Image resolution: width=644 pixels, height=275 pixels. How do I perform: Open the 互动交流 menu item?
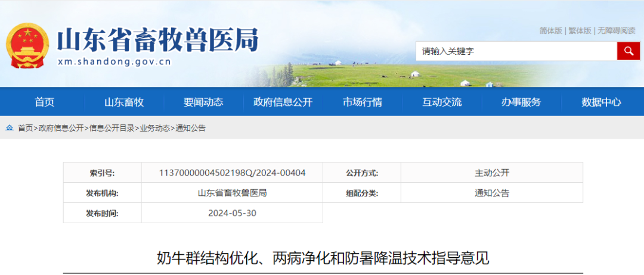pyautogui.click(x=442, y=102)
